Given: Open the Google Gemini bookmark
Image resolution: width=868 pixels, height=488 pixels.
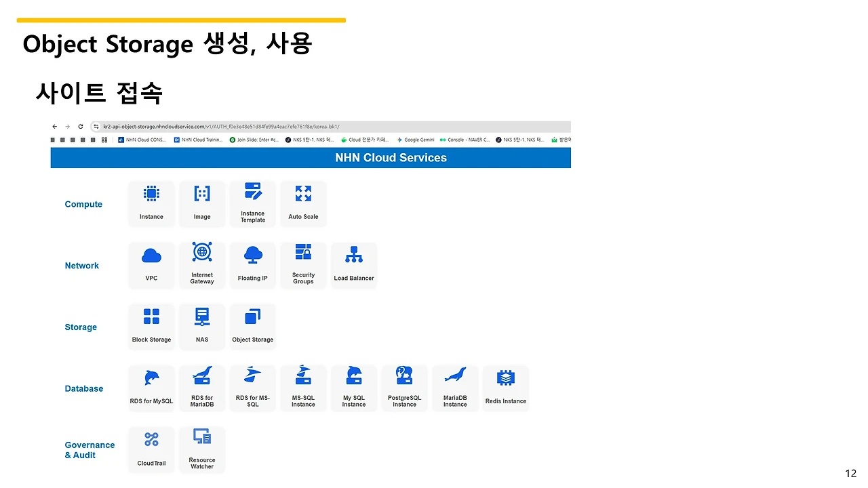Looking at the screenshot, I should tap(416, 140).
